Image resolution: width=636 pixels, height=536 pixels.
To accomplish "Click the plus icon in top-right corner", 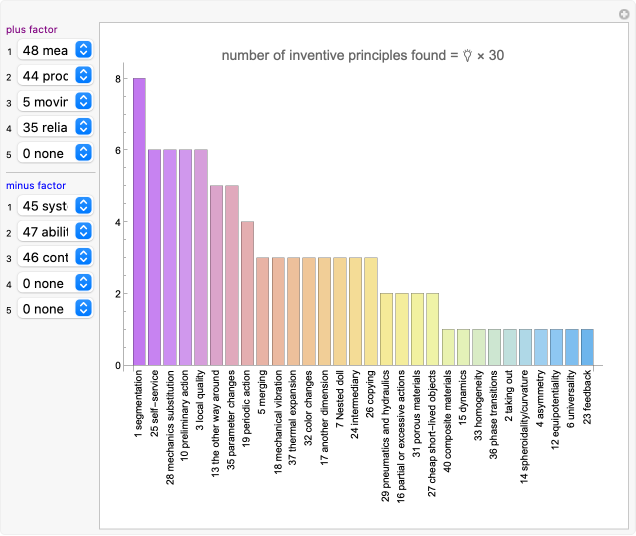I will (625, 12).
